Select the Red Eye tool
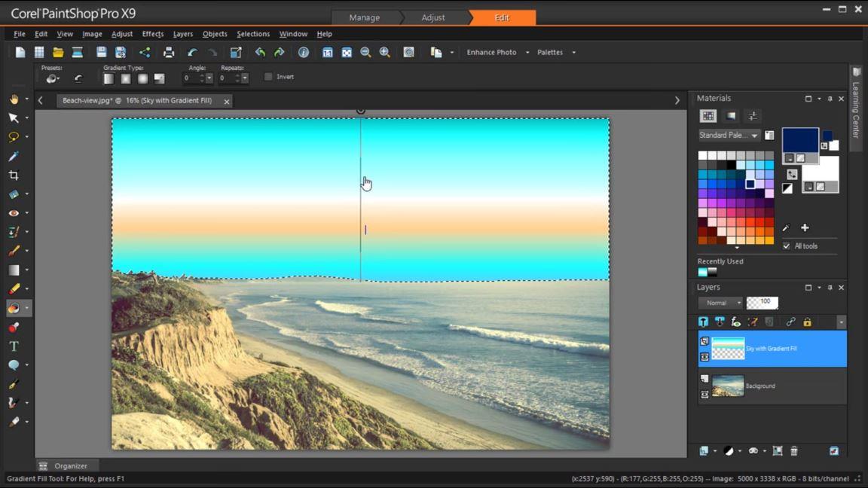The width and height of the screenshot is (868, 488). [x=14, y=213]
